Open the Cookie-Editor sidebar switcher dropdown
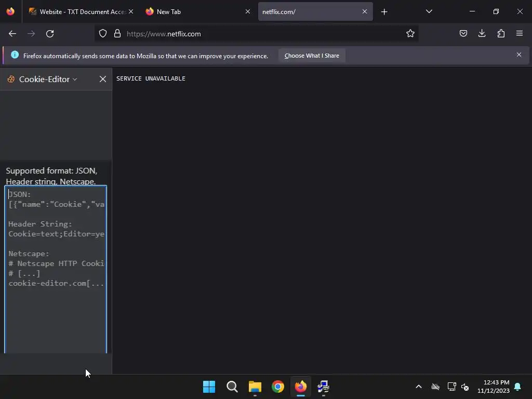532x399 pixels. coord(48,79)
